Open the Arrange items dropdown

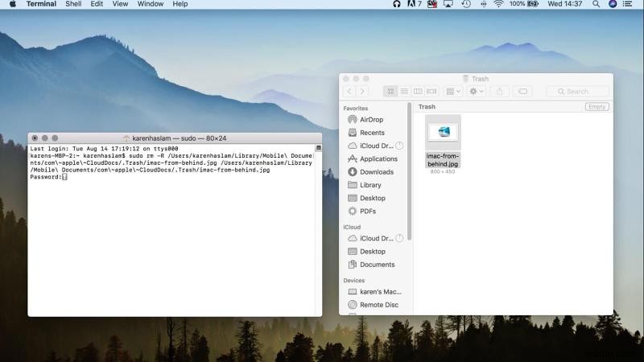tap(453, 92)
